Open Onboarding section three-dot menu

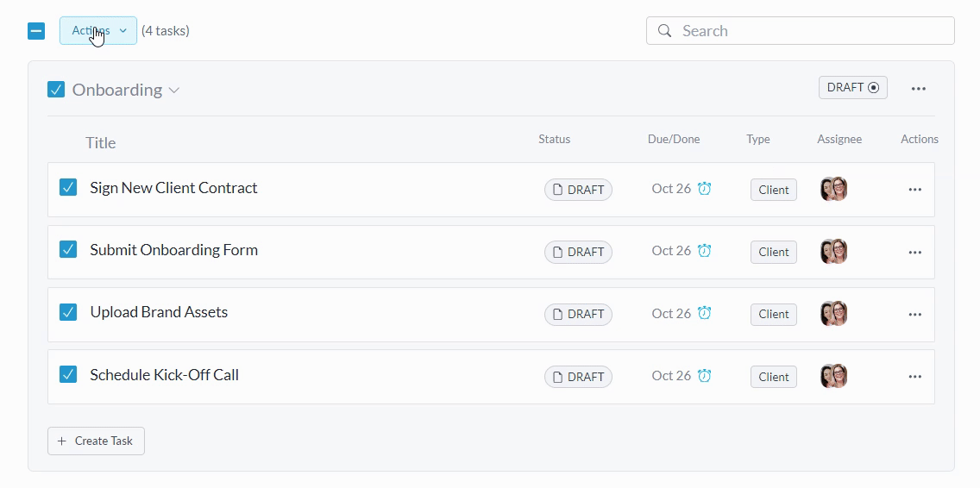pos(918,89)
